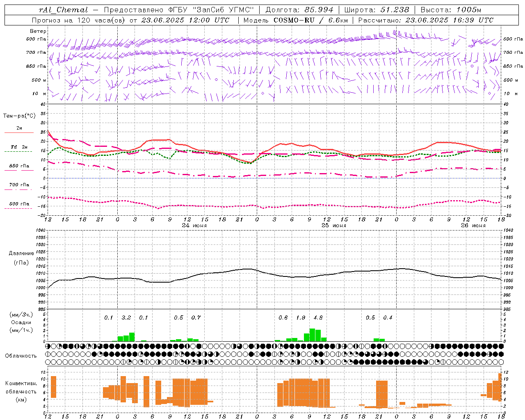This screenshot has width=525, height=420.
Task: Click the dashed legend line under 850 гПа temperature
Action: tap(18, 171)
